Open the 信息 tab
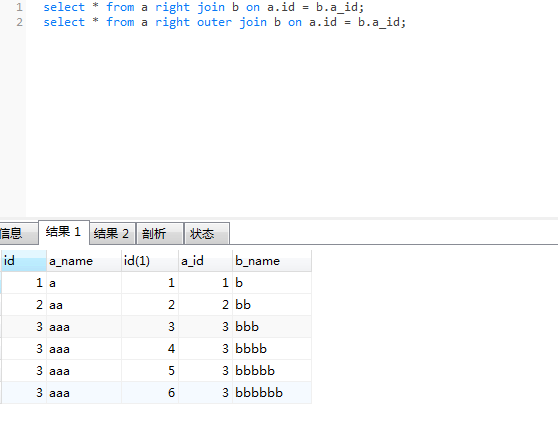 click(18, 234)
